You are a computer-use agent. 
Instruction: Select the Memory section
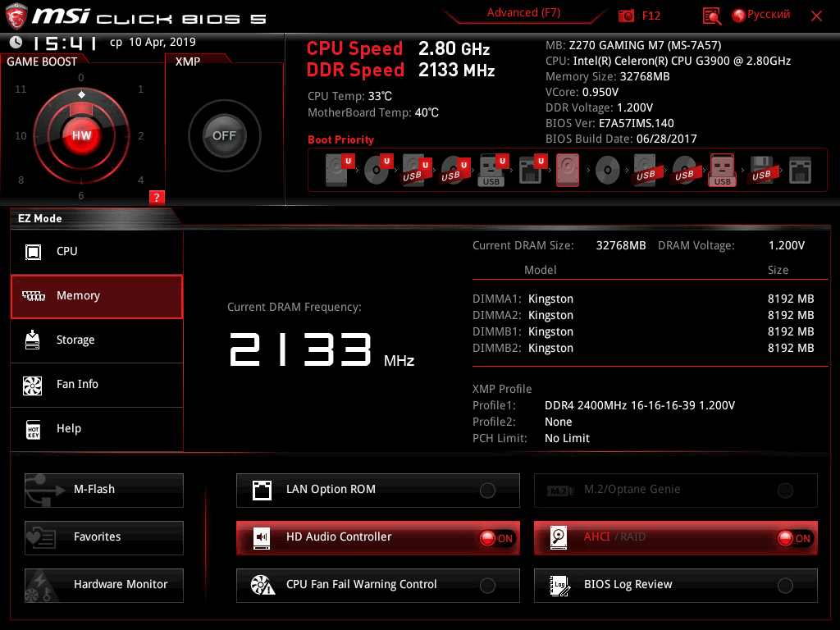(x=97, y=296)
